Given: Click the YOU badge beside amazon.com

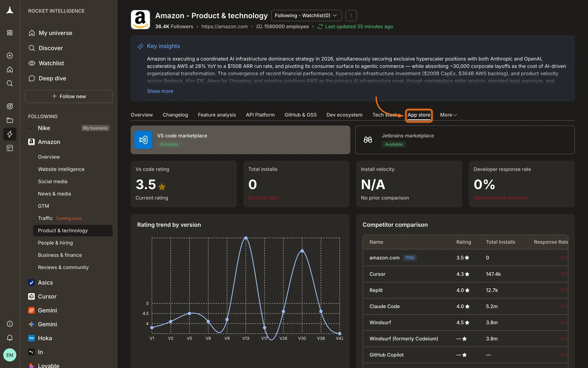Looking at the screenshot, I should pyautogui.click(x=410, y=258).
